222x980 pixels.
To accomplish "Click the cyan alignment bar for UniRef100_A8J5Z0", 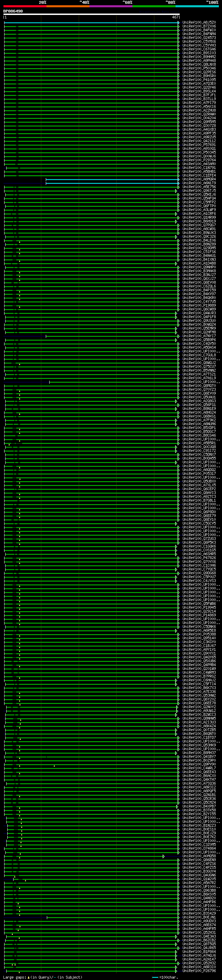I will point(92,23).
